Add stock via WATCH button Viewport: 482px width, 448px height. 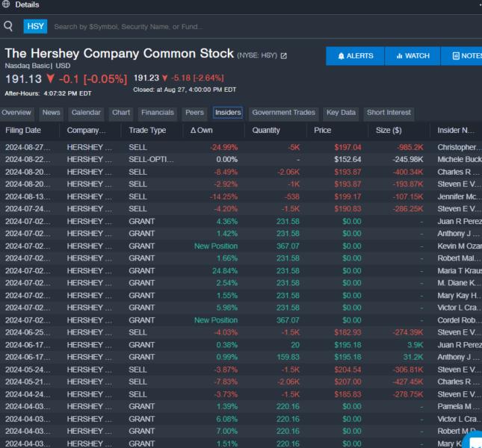(413, 56)
